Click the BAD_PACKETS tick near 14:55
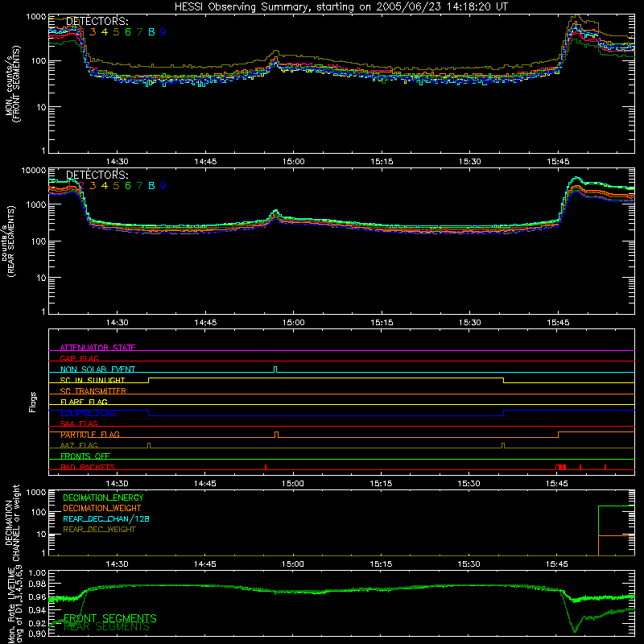Screen dimensions: 644x644 click(266, 467)
